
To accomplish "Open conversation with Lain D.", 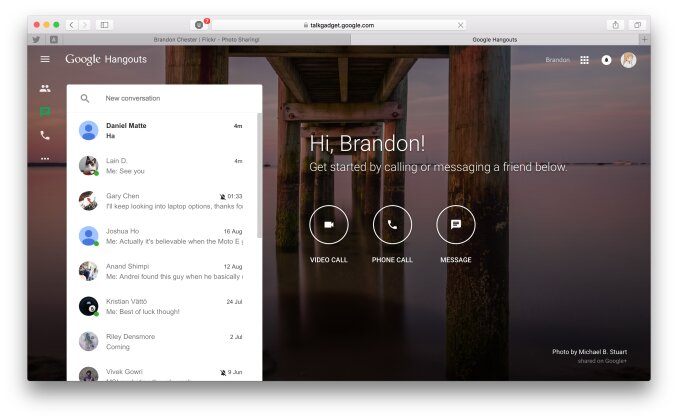I will coord(162,166).
